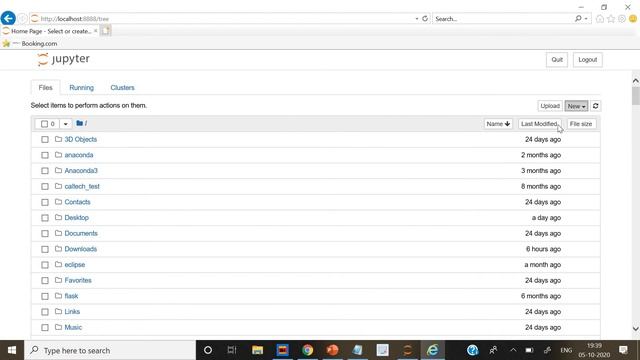Open address bar dropdown arrow
The width and height of the screenshot is (640, 360).
pyautogui.click(x=416, y=18)
